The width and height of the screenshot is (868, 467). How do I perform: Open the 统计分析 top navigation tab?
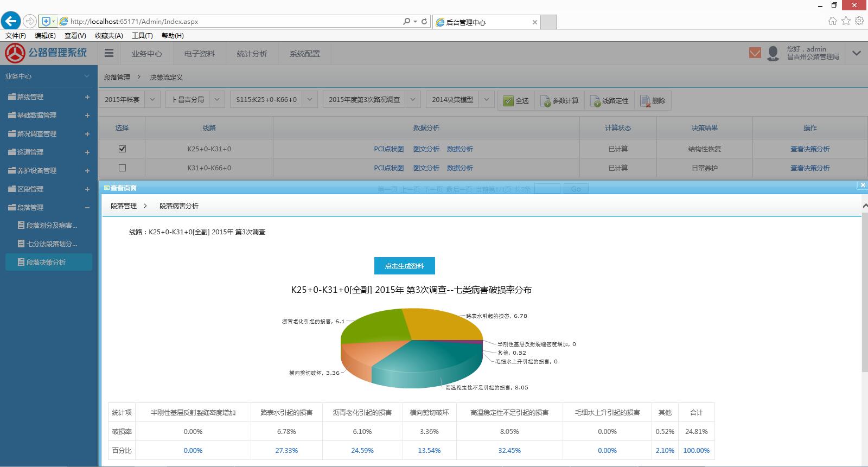point(252,54)
